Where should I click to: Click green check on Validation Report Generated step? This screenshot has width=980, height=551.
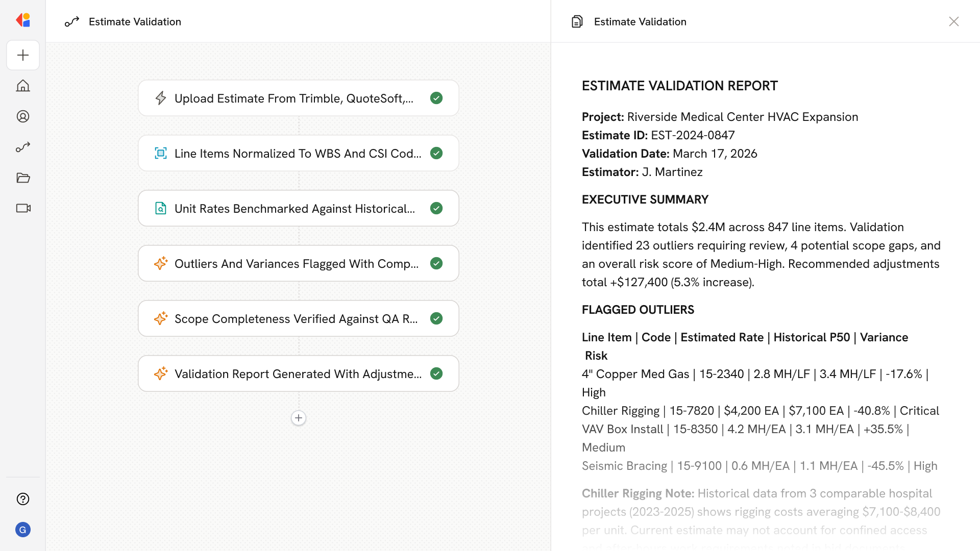tap(436, 373)
